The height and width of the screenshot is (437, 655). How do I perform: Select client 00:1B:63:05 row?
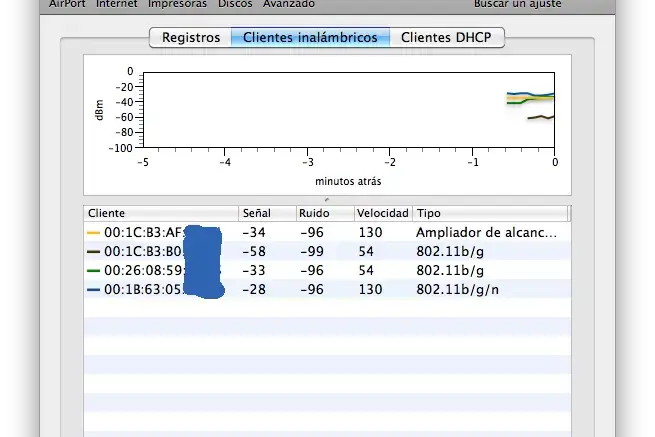327,290
